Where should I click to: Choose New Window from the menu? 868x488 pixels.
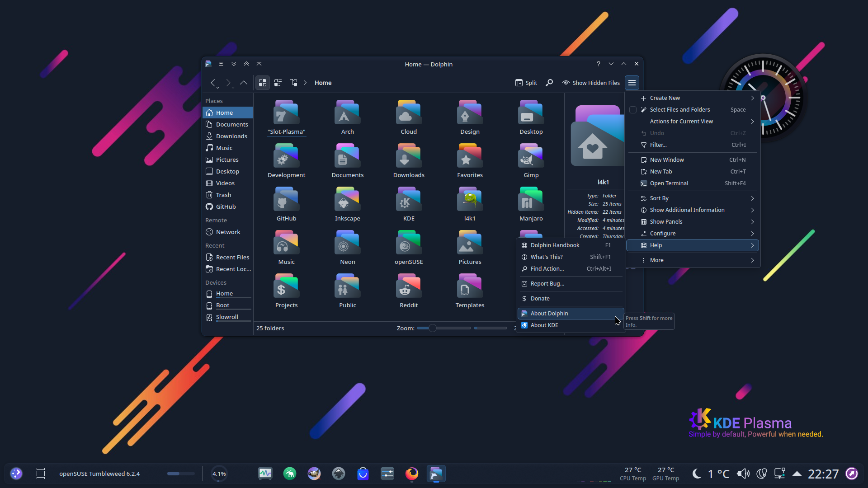coord(693,160)
